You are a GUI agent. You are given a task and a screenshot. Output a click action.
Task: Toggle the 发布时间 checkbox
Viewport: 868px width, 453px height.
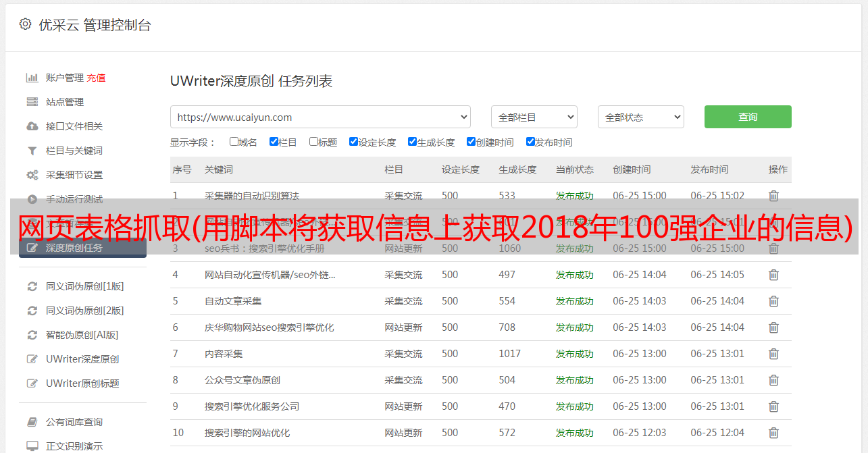tap(530, 142)
